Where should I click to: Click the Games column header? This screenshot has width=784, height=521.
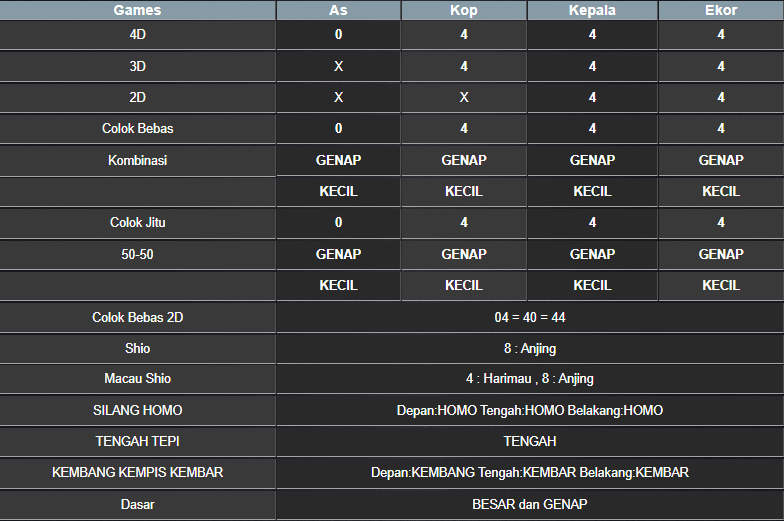click(138, 10)
